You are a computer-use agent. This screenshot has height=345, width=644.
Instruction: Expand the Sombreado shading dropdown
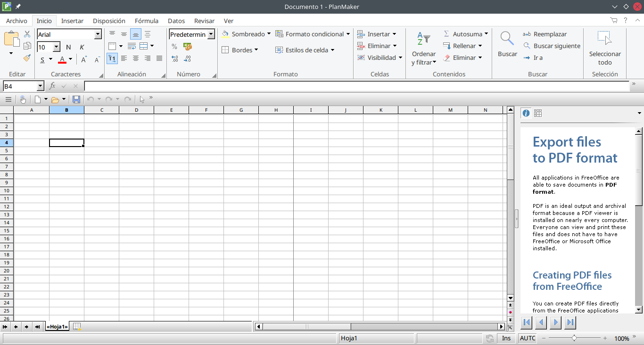pos(269,34)
